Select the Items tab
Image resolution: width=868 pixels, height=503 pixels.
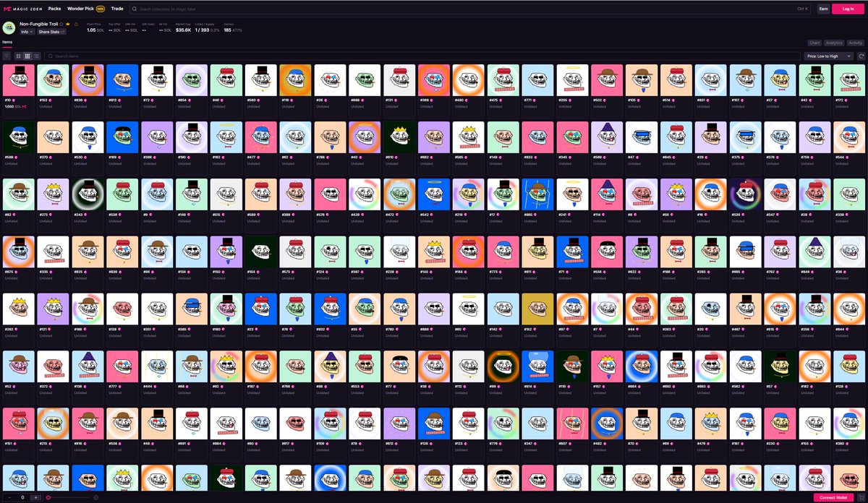pyautogui.click(x=7, y=42)
